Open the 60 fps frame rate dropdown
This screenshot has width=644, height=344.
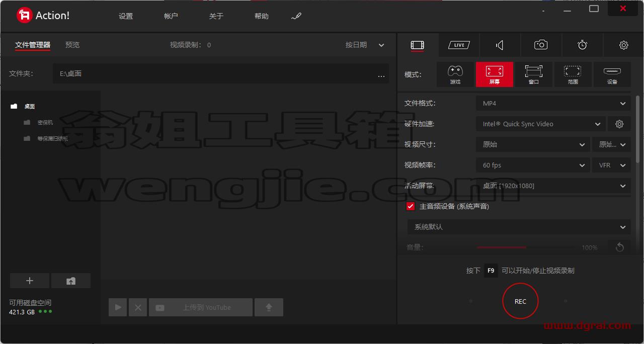click(533, 165)
